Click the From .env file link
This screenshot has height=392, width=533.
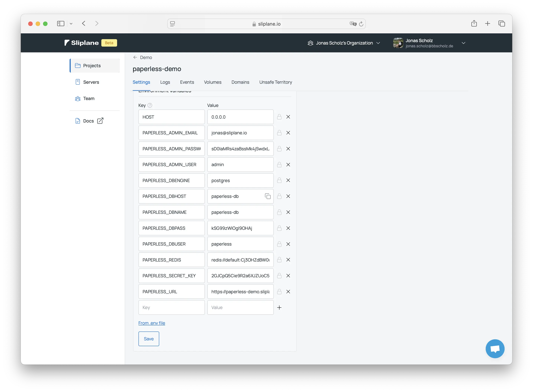pos(152,323)
